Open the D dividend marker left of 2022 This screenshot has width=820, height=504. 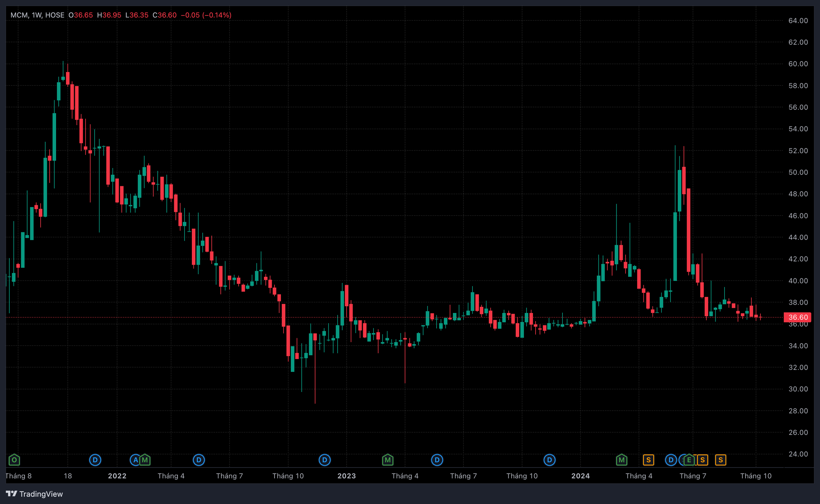[x=95, y=460]
